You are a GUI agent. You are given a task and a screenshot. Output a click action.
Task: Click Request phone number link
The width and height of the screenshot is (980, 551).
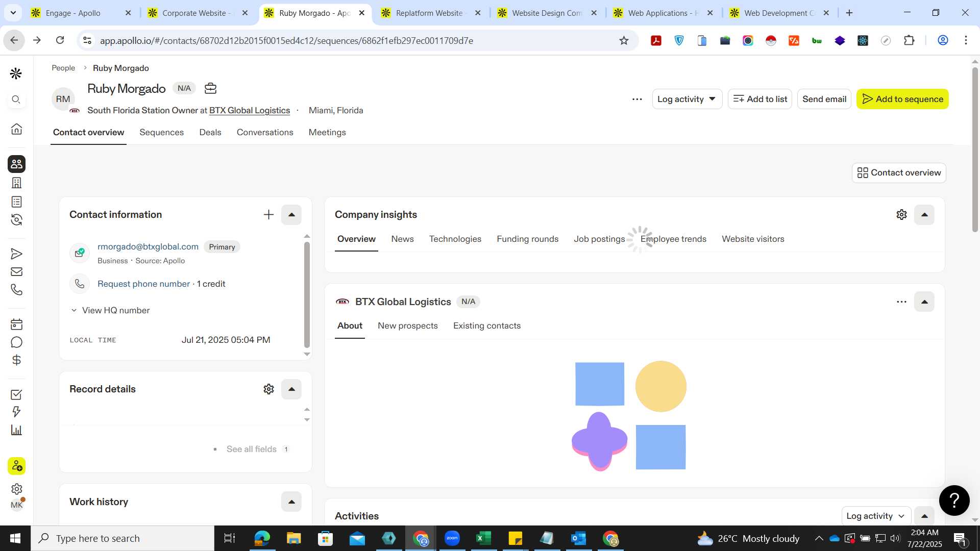[143, 284]
